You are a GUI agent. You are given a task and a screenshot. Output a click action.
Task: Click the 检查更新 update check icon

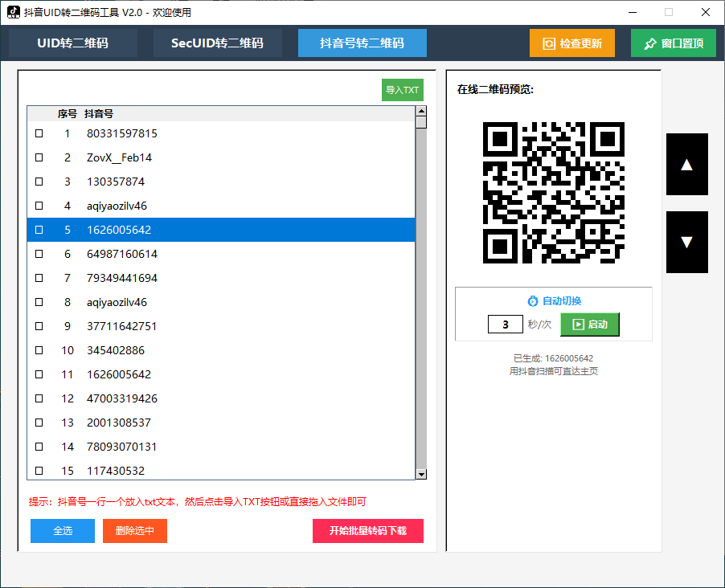click(x=550, y=43)
